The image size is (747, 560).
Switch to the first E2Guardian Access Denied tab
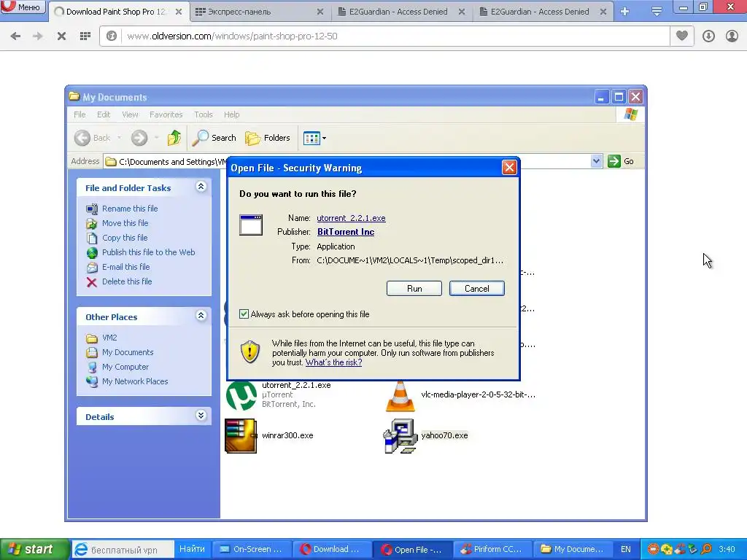[x=398, y=12]
